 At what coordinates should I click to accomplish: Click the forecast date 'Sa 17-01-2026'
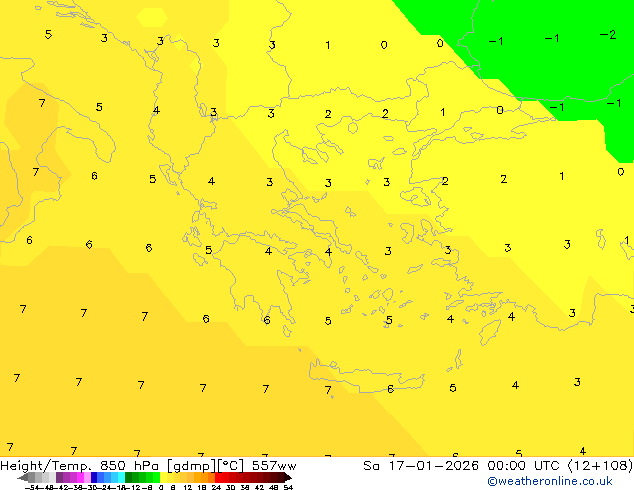click(421, 466)
